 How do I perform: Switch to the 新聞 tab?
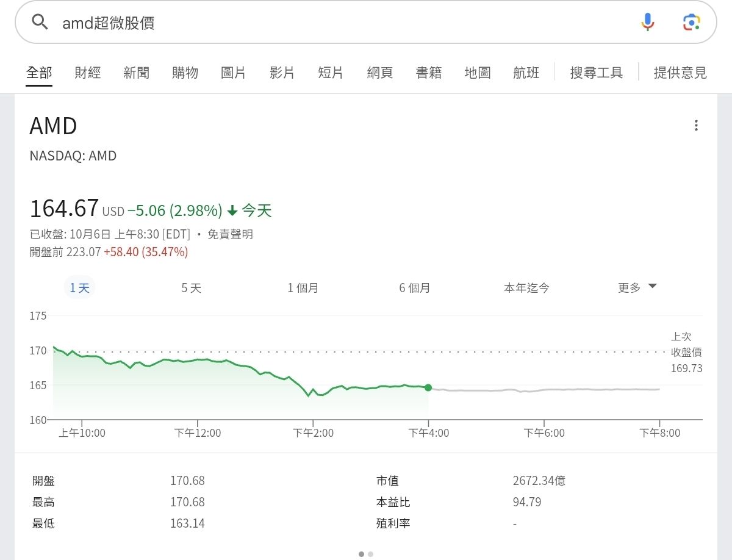click(137, 73)
